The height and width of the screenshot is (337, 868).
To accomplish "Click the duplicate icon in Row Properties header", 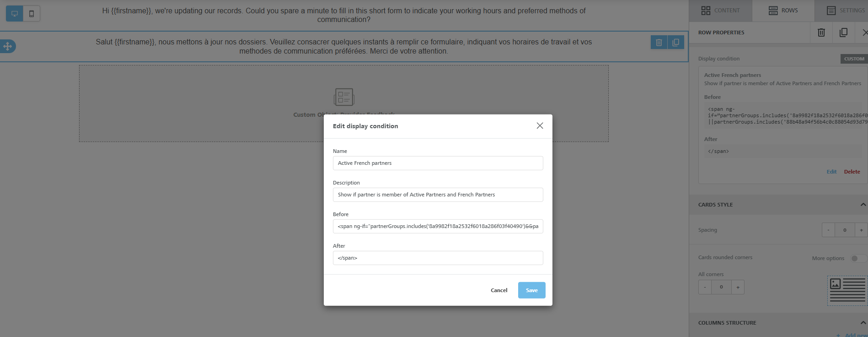I will point(844,32).
